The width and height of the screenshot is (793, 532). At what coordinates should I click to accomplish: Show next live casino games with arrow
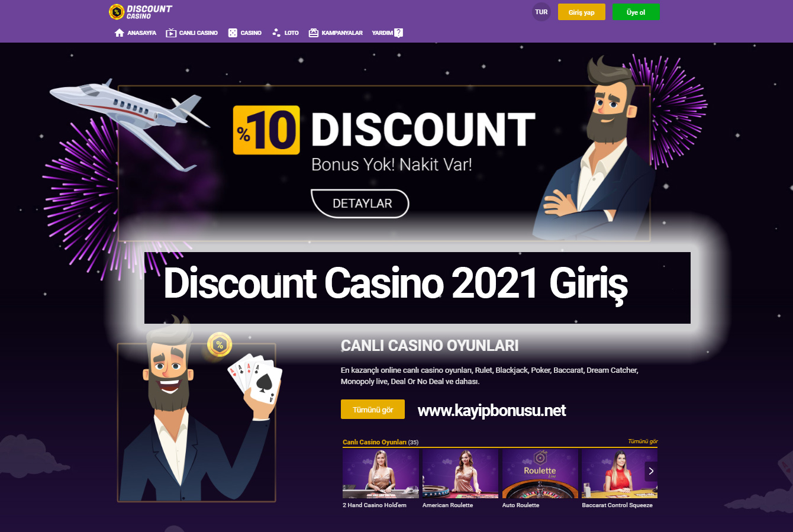point(651,471)
